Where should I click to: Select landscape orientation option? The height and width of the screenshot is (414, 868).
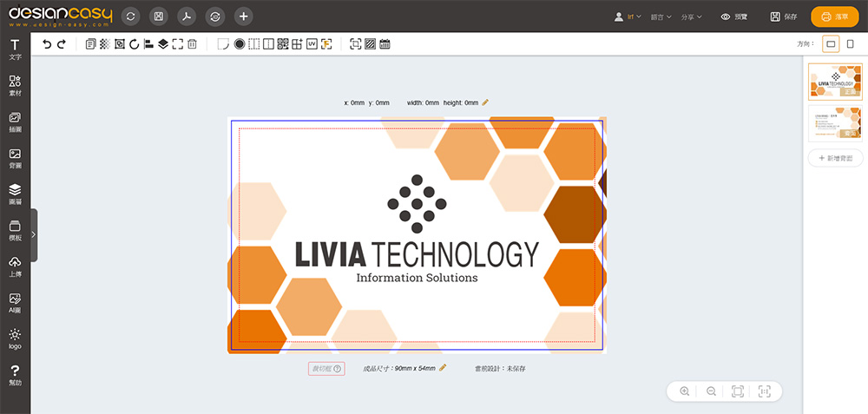point(831,44)
